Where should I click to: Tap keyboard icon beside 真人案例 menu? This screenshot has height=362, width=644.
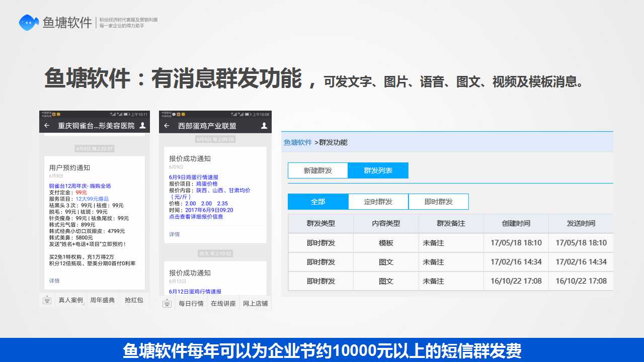point(47,300)
